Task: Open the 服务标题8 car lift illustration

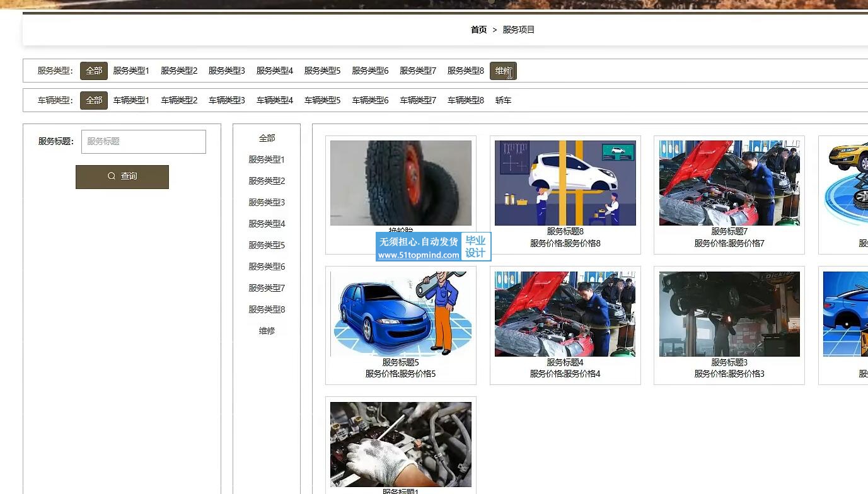Action: pos(565,183)
